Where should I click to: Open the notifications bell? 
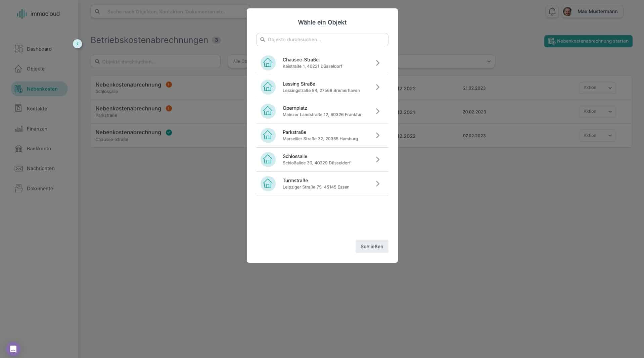click(552, 12)
